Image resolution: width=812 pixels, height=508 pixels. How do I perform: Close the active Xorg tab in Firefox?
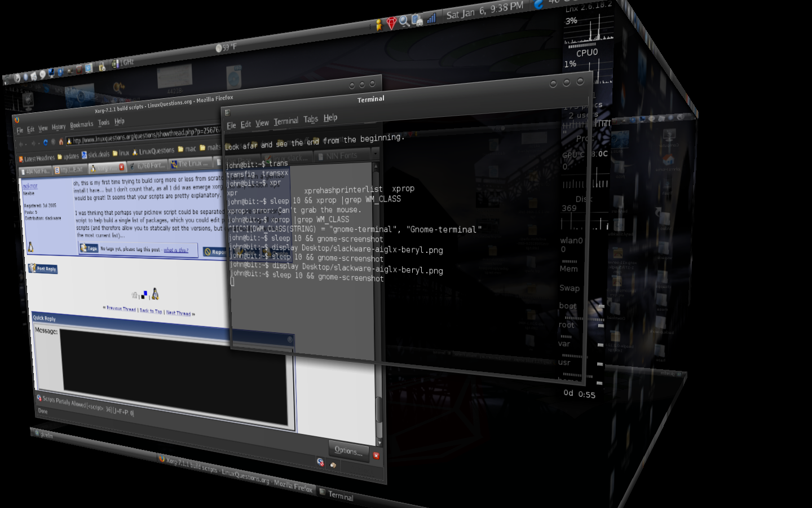121,167
